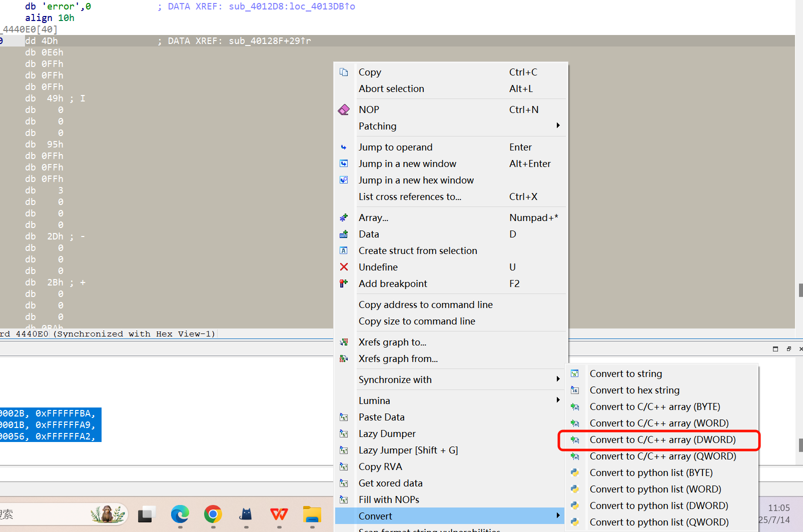803x532 pixels.
Task: Click the Lazy Jumper plugin icon
Action: [x=344, y=450]
